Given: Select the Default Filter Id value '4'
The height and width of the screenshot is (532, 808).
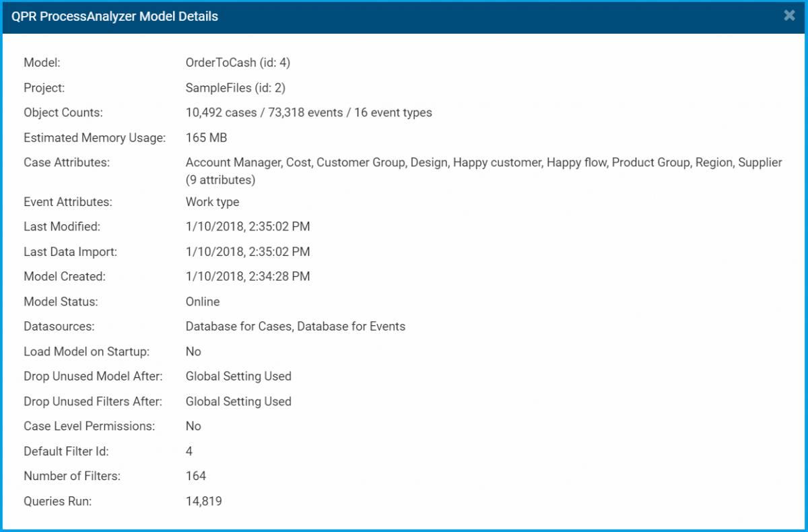Looking at the screenshot, I should 189,451.
